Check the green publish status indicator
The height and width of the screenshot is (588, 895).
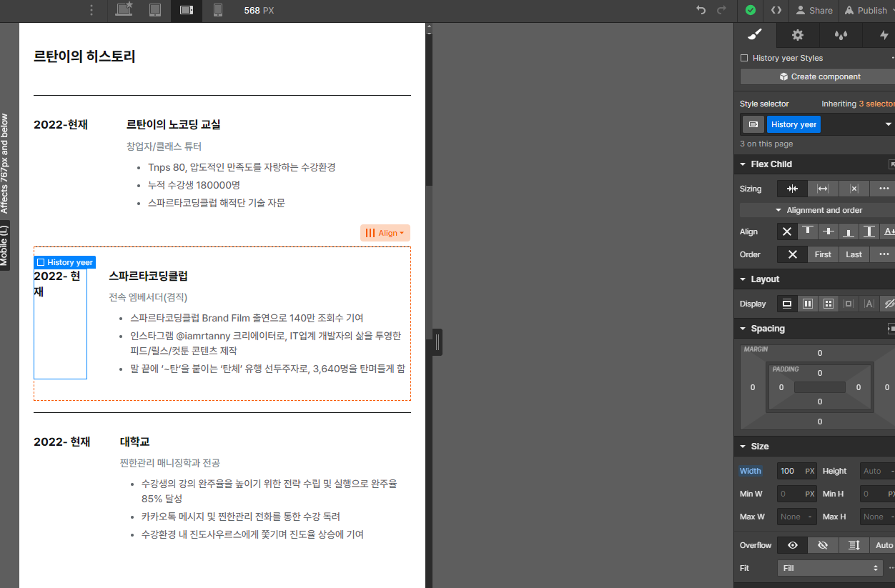tap(751, 10)
